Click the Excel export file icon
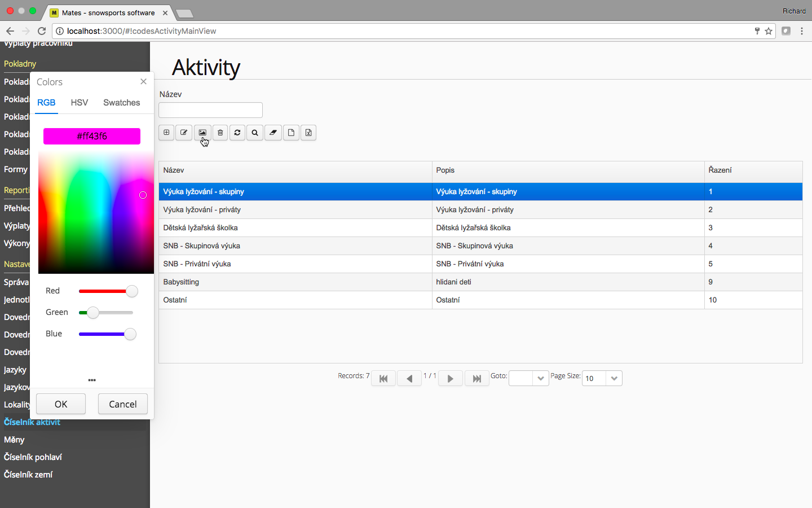Screen dimensions: 812x508 tap(308, 133)
